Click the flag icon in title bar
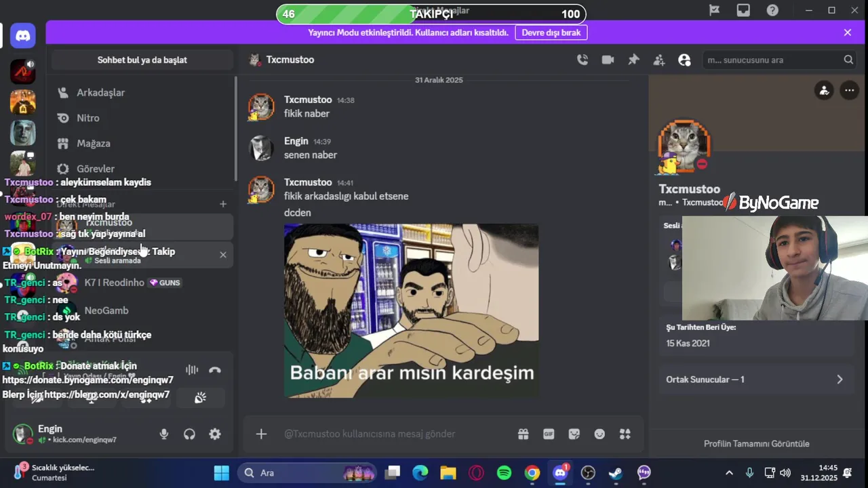This screenshot has height=488, width=868. coord(714,10)
